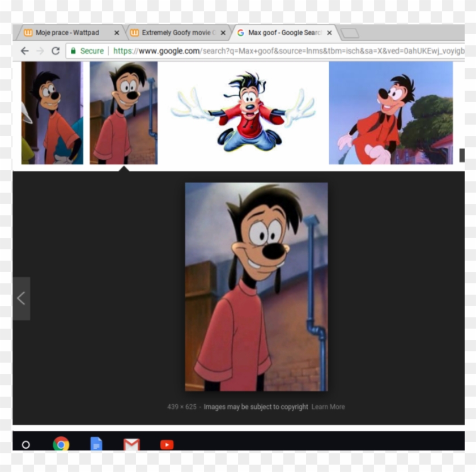Image resolution: width=476 pixels, height=472 pixels.
Task: Click the Learn More copyright link
Action: 328,407
